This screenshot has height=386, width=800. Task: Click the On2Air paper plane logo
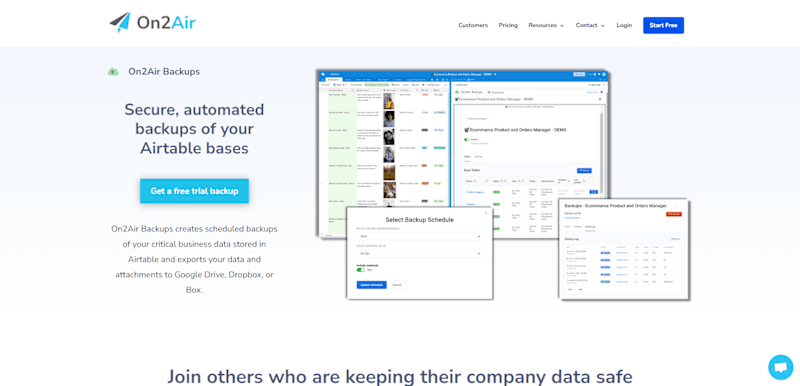[x=120, y=23]
